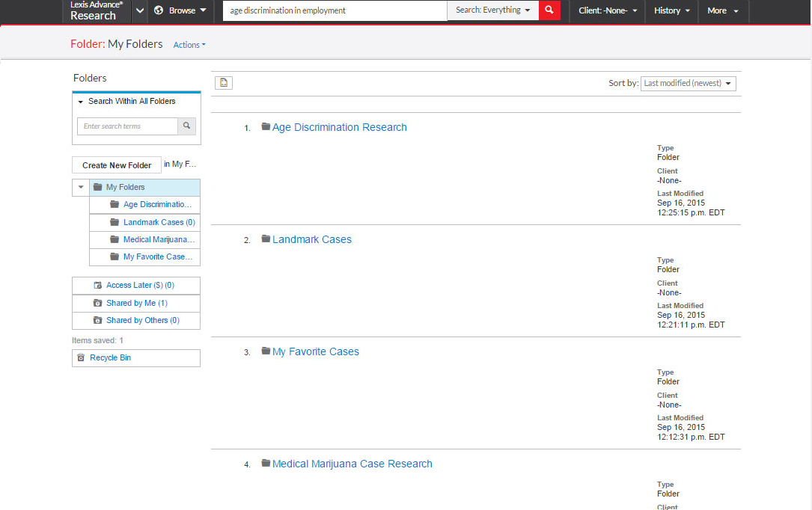The image size is (812, 510).
Task: Open Shared by Me folder
Action: [x=136, y=303]
